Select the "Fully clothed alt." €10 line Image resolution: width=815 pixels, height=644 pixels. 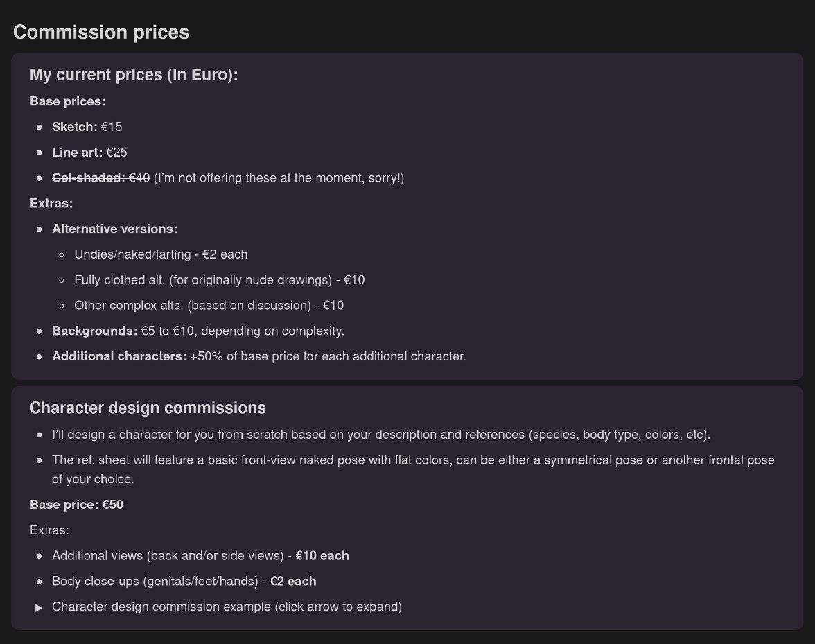point(219,280)
